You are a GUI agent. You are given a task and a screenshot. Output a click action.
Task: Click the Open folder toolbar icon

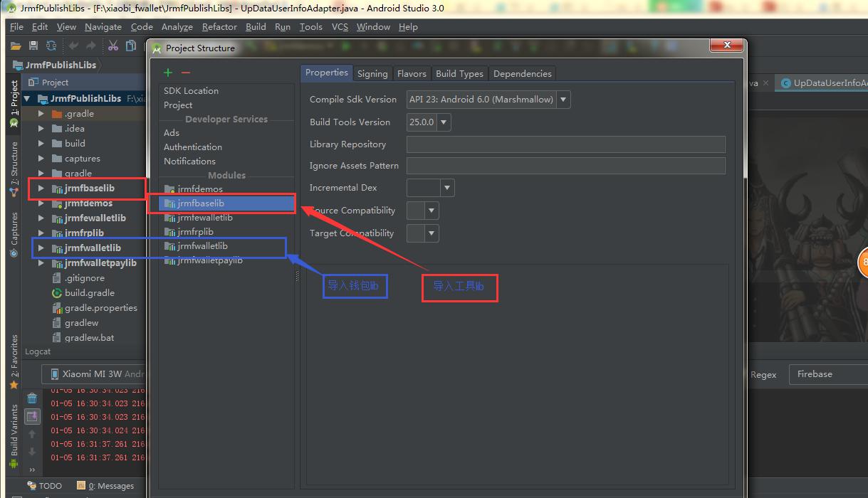[16, 46]
